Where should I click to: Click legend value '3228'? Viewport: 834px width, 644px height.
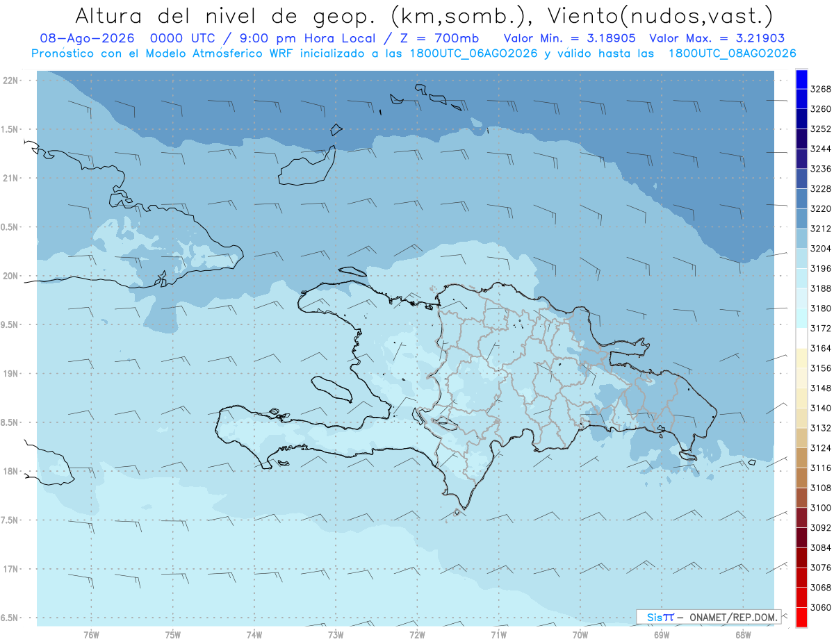point(821,189)
